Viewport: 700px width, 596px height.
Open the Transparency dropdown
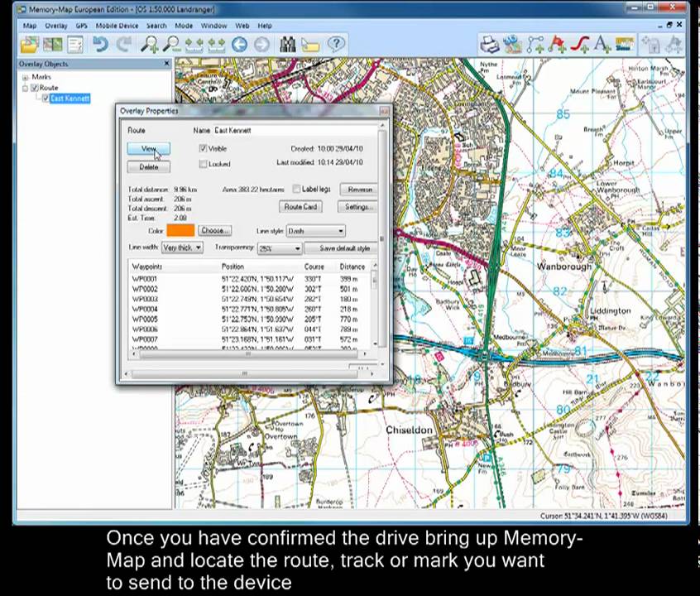click(280, 248)
